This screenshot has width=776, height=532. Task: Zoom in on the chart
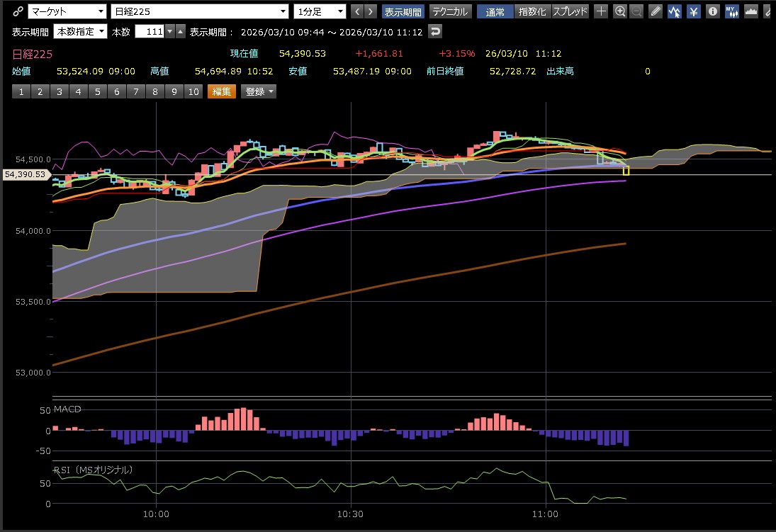(x=620, y=11)
